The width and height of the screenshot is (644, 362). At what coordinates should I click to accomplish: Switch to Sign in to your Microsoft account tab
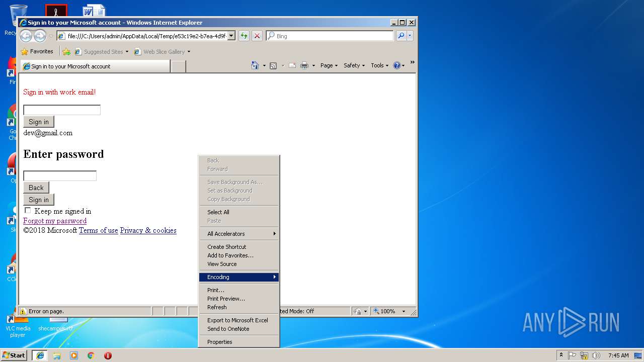95,66
